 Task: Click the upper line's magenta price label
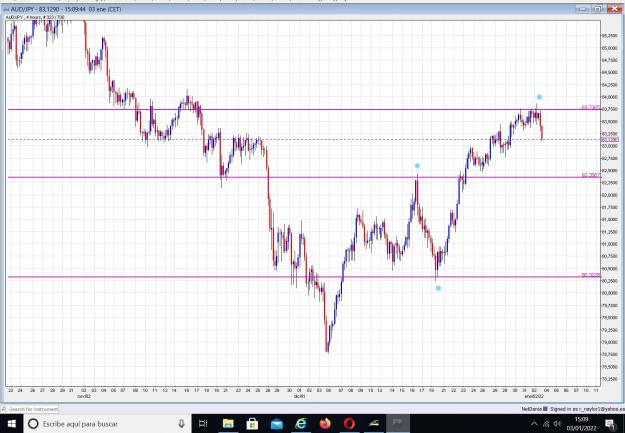pyautogui.click(x=591, y=107)
